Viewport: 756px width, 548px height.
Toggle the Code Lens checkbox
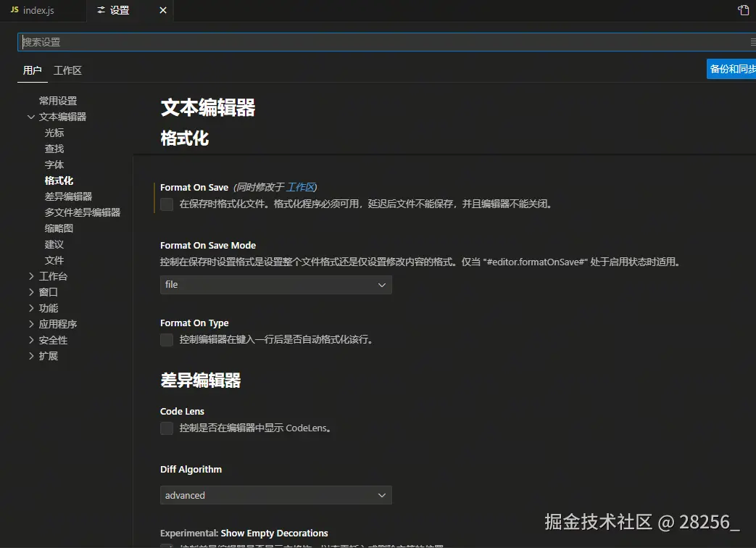click(167, 428)
